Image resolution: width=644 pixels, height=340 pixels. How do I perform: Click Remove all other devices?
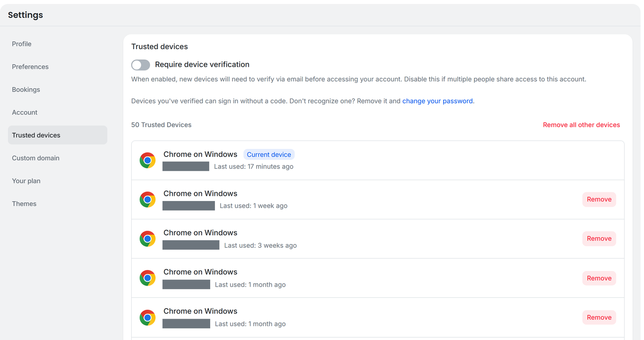[x=581, y=125]
